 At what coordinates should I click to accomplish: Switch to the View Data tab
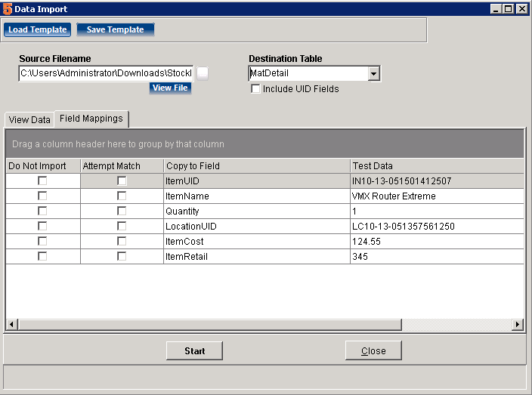(29, 119)
